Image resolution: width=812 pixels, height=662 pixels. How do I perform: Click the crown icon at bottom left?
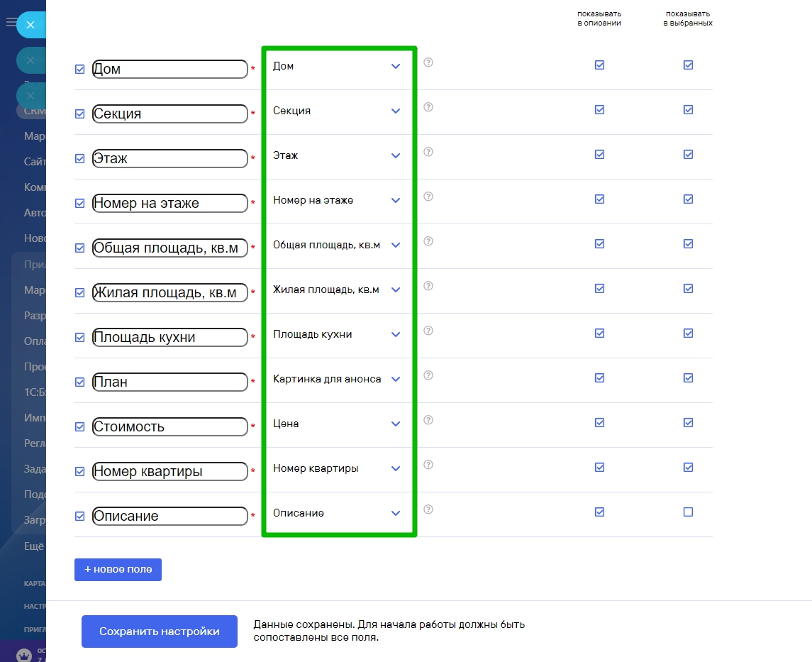[24, 654]
